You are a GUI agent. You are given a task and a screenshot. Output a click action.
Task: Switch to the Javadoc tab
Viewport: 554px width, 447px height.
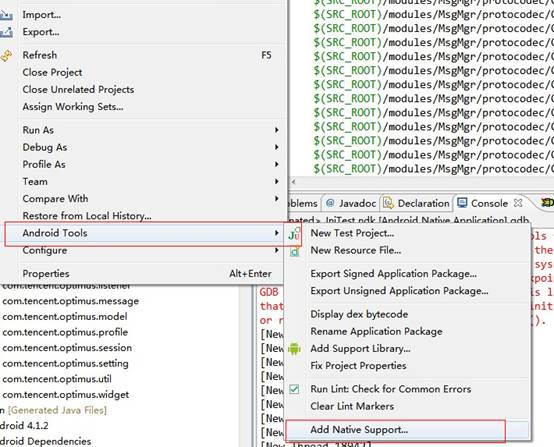tap(351, 203)
